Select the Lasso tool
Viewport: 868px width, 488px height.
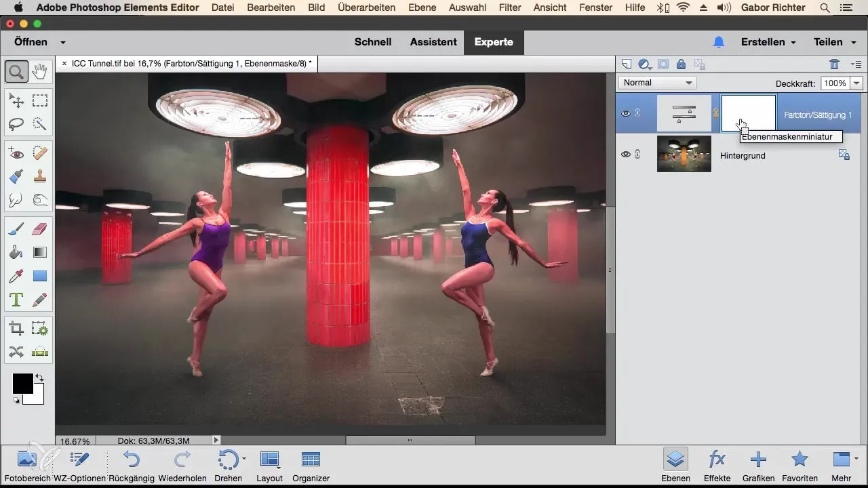click(16, 124)
